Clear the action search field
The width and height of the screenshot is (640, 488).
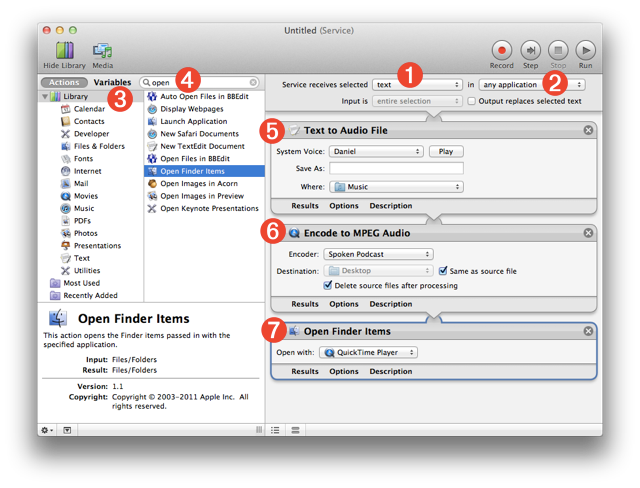[253, 83]
